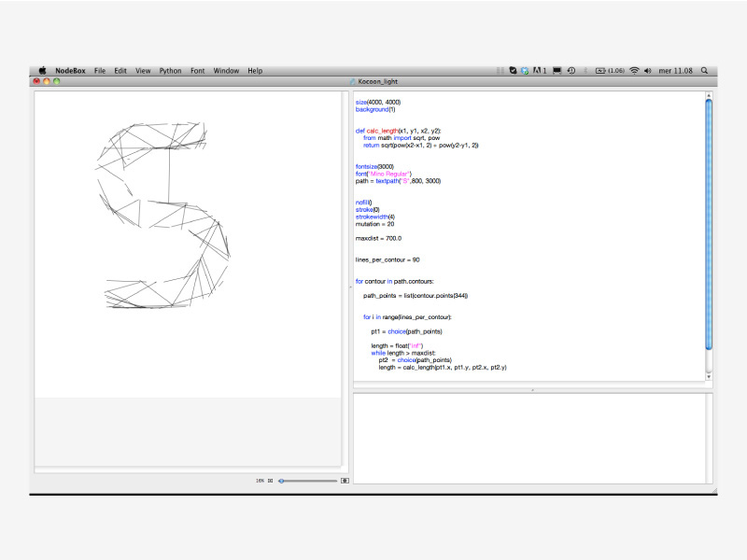Viewport: 747px width, 560px height.
Task: Click the code editor scroll-up arrow
Action: pyautogui.click(x=709, y=95)
